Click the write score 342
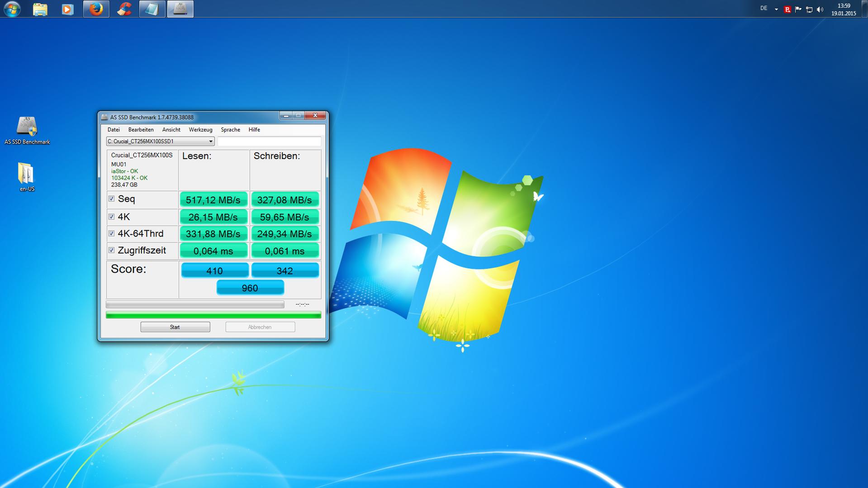 tap(285, 270)
